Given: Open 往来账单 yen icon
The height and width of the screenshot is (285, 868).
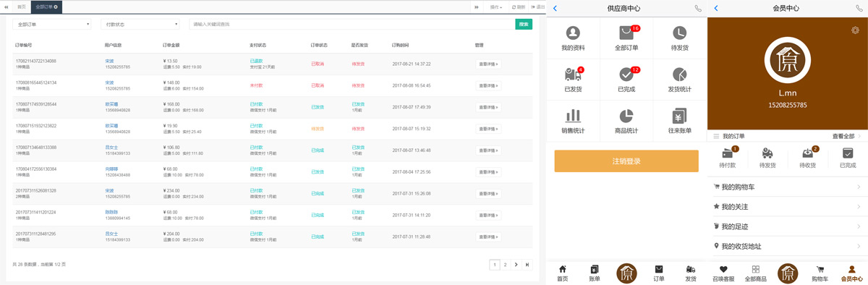Looking at the screenshot, I should pyautogui.click(x=679, y=121).
